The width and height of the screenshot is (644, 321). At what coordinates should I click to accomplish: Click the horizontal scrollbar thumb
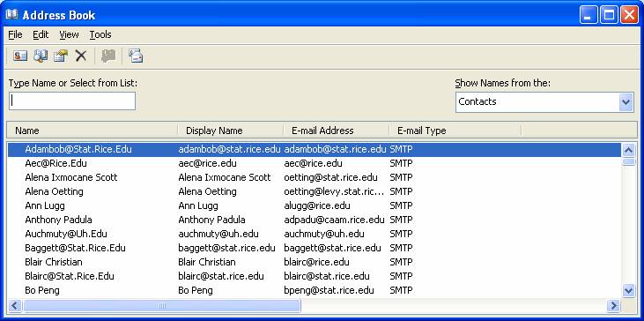pyautogui.click(x=162, y=306)
